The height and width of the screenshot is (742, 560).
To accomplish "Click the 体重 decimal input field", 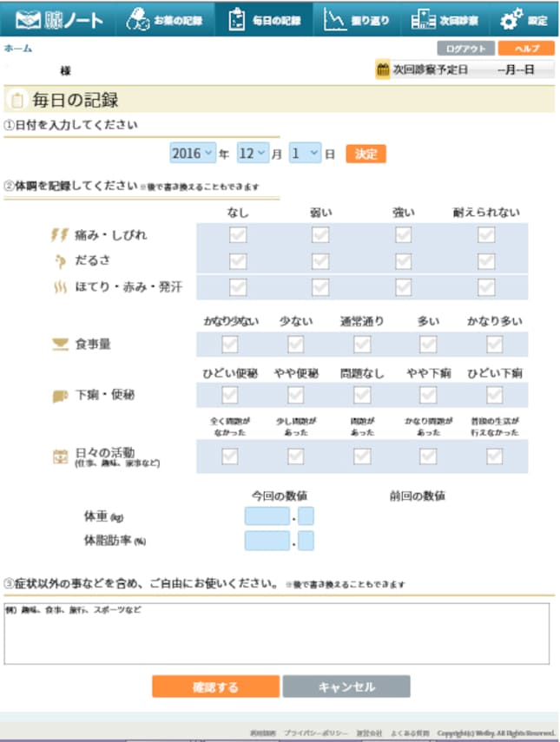I will [306, 516].
